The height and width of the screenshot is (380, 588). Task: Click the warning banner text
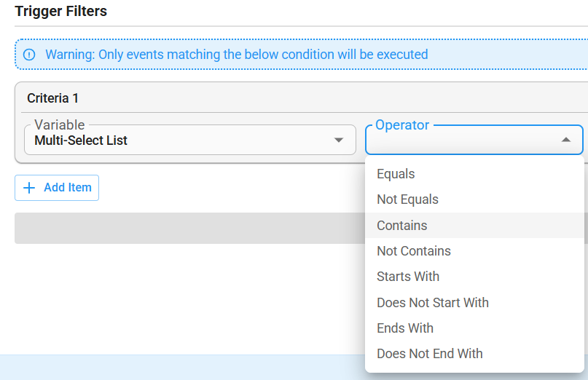pyautogui.click(x=237, y=55)
